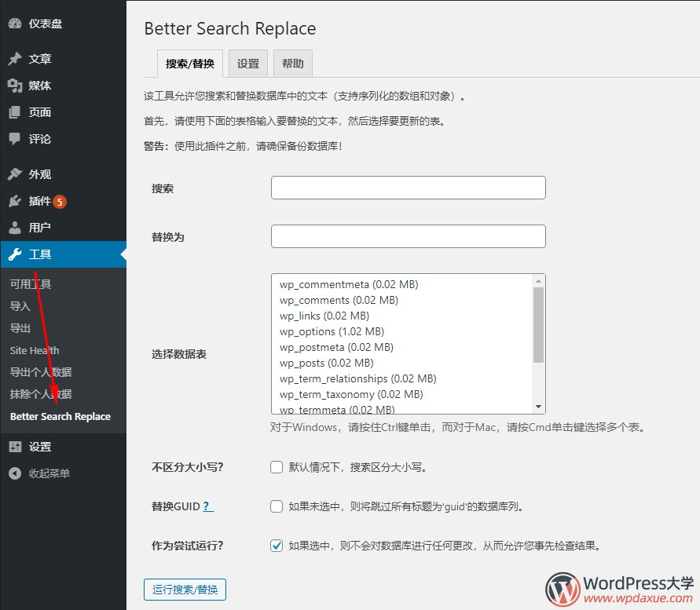Image resolution: width=700 pixels, height=610 pixels.
Task: Click the wrench icon beside 工具
Action: click(15, 254)
